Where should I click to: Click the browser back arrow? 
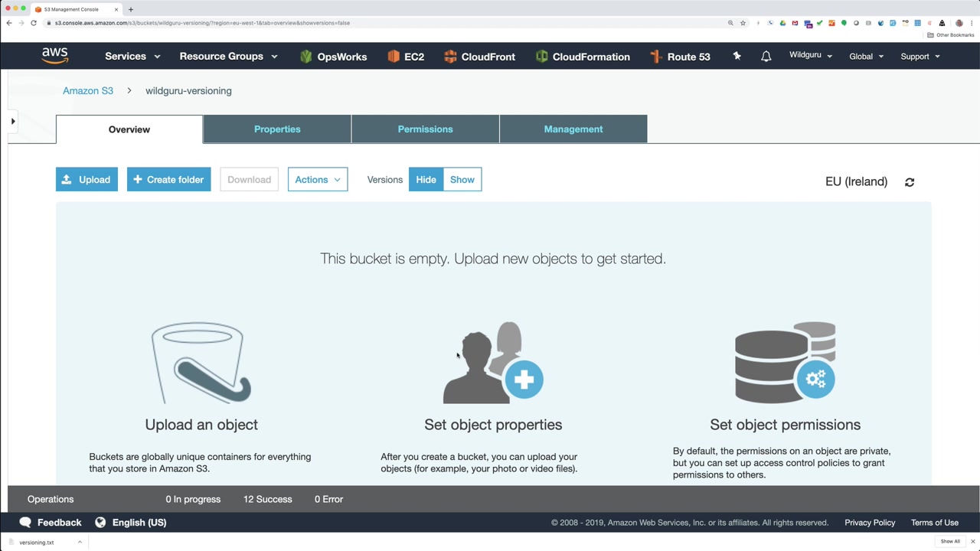[x=9, y=23]
